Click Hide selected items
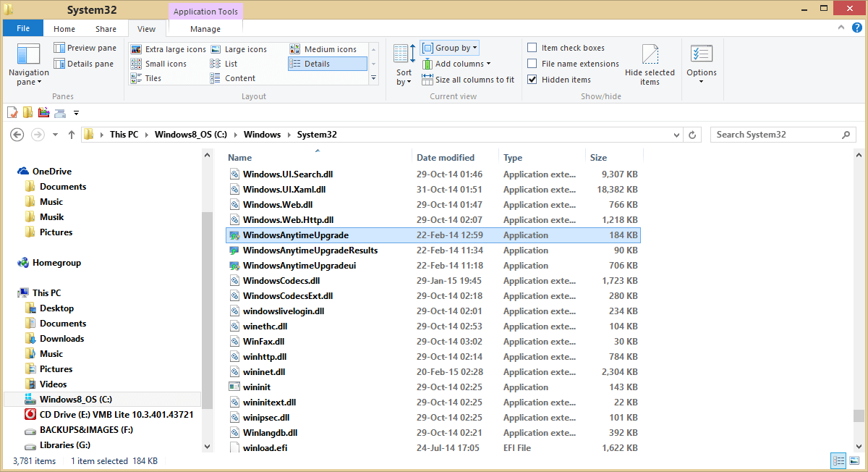Screen dimensions: 868x472 pos(650,65)
